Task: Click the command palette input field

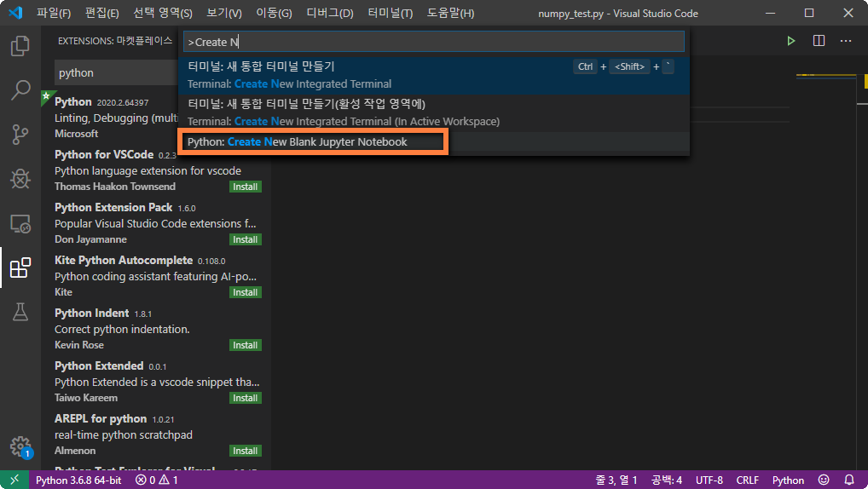Action: pyautogui.click(x=434, y=42)
